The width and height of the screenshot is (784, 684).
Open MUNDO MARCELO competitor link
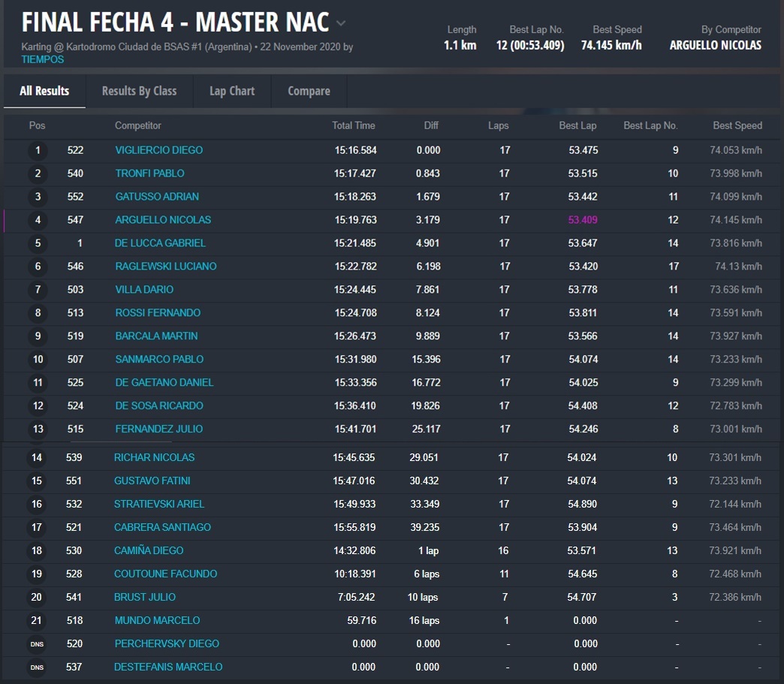(157, 620)
